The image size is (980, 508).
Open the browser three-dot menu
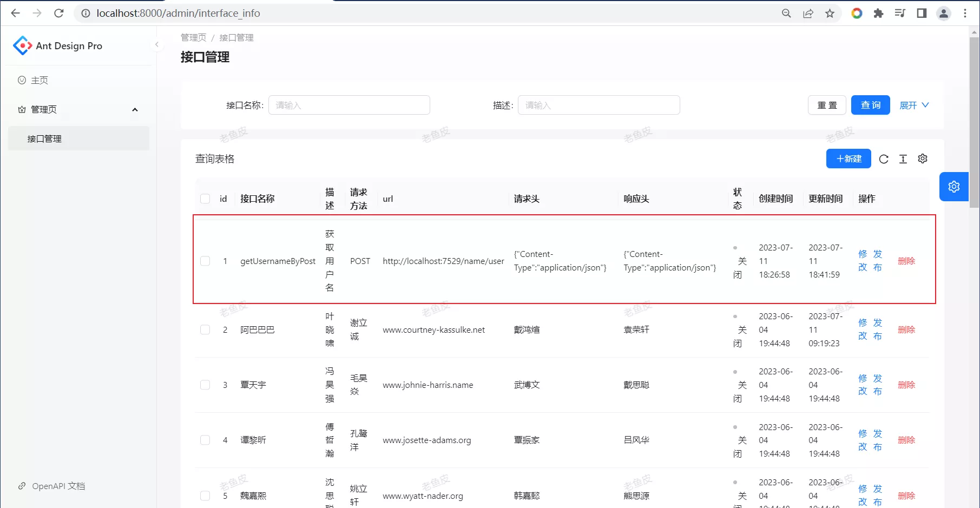point(965,13)
